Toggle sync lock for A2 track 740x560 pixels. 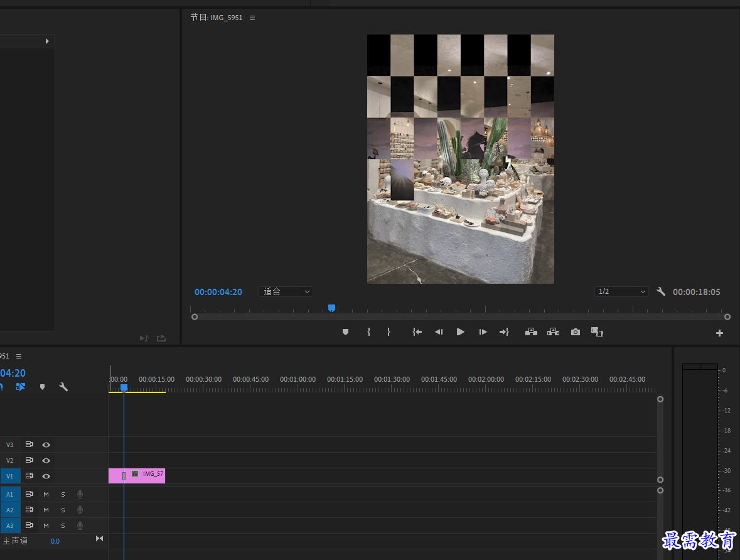[29, 510]
